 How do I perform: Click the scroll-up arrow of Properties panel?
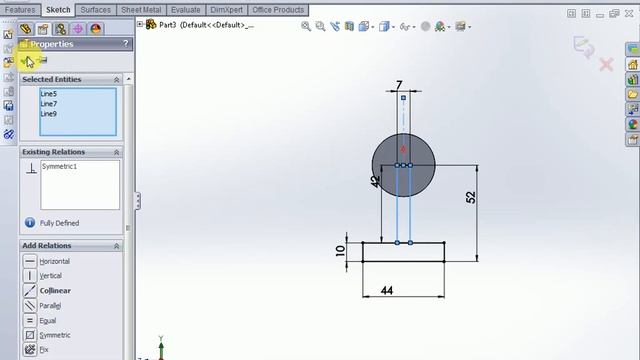129,79
